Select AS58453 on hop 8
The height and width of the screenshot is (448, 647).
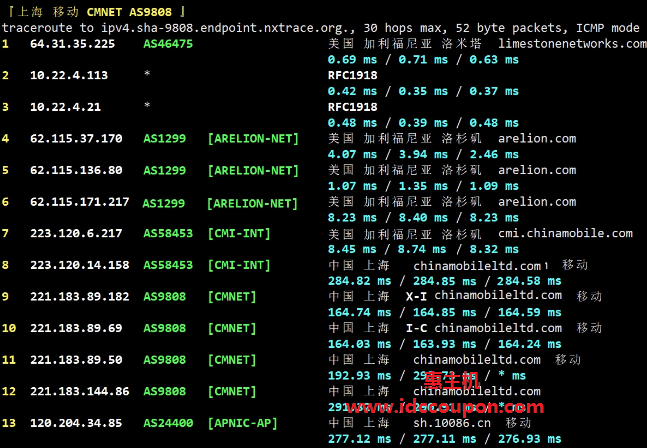pos(168,265)
